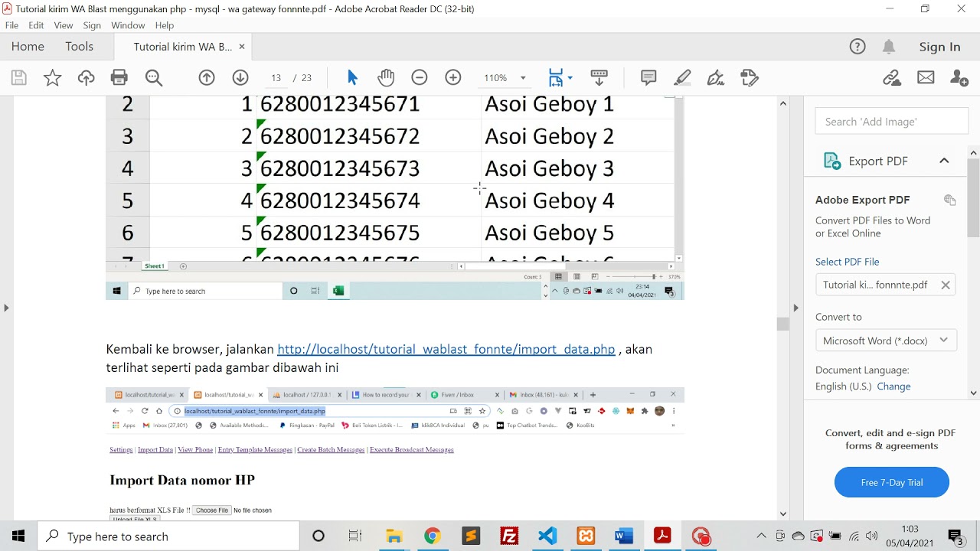The image size is (980, 551).
Task: Open the action center notifications icon
Action: [x=956, y=536]
